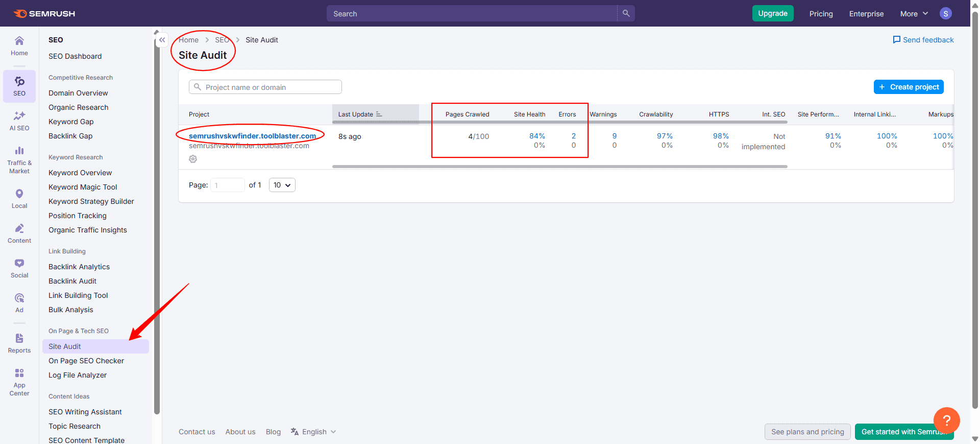
Task: Open the Home sidebar icon
Action: click(19, 46)
